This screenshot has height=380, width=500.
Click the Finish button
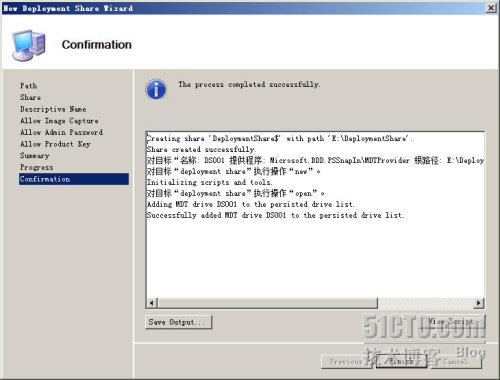(402, 361)
